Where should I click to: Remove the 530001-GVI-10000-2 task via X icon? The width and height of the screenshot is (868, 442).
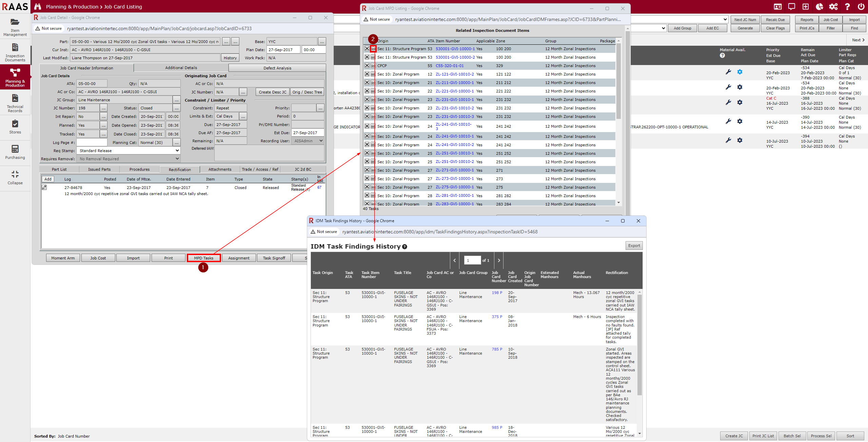367,57
